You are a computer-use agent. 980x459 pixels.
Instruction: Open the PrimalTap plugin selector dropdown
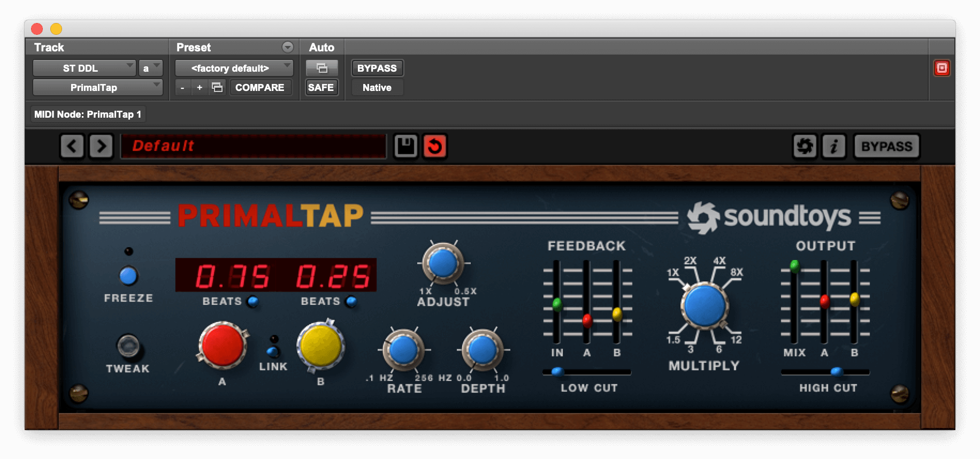pos(97,87)
